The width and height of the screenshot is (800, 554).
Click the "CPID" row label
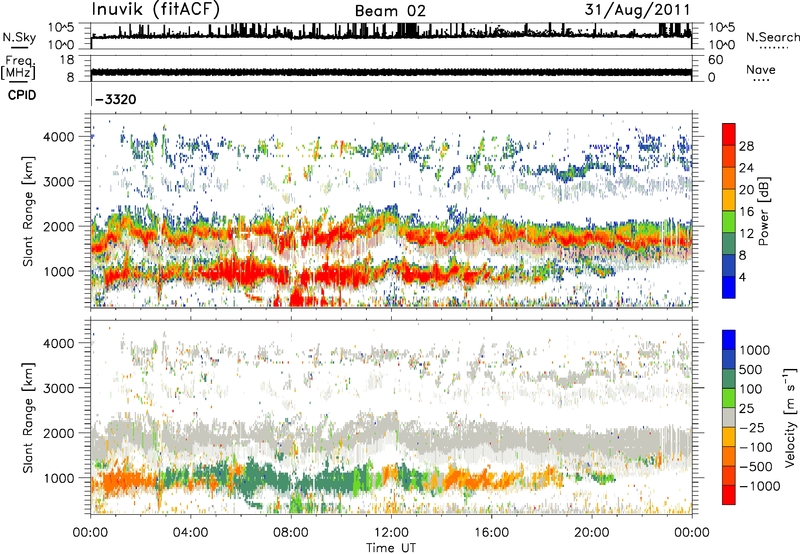tap(21, 95)
